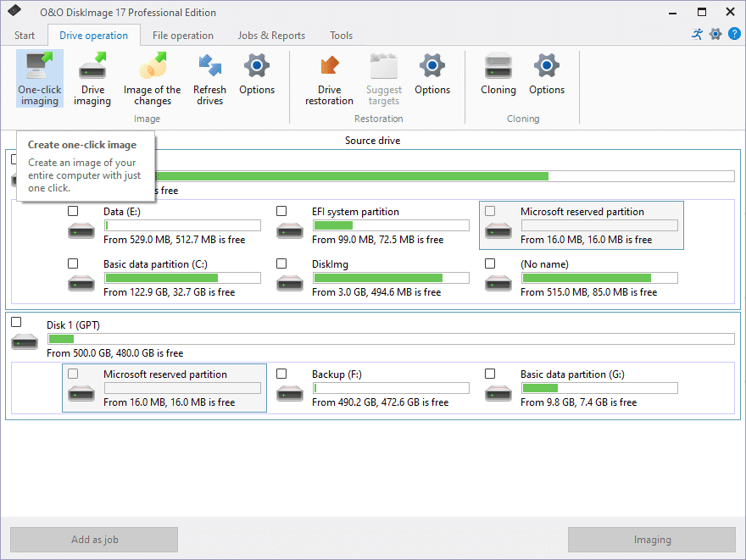Viewport: 746px width, 560px height.
Task: Click the Backup (F:) drive icon
Action: tap(290, 394)
